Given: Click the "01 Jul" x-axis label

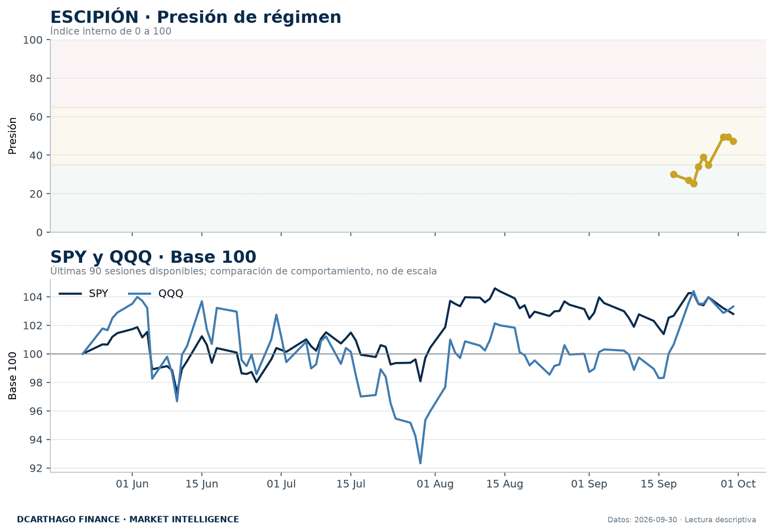Looking at the screenshot, I should pyautogui.click(x=281, y=484).
